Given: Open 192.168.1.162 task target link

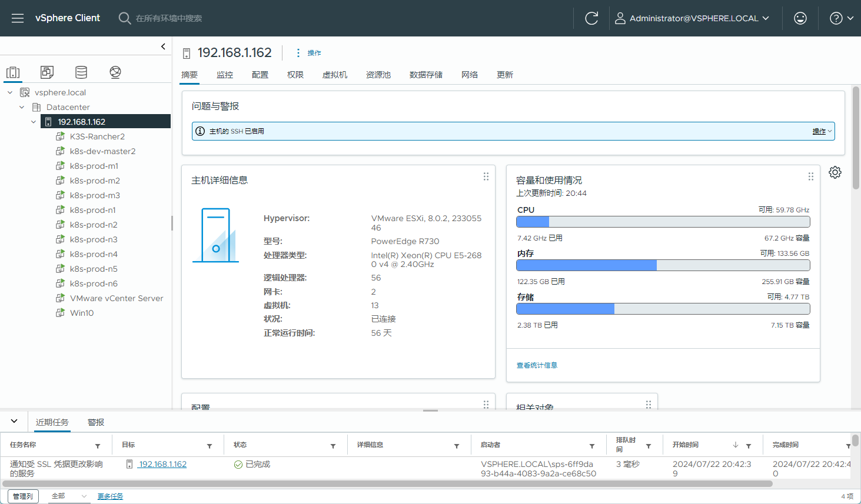Looking at the screenshot, I should click(162, 464).
